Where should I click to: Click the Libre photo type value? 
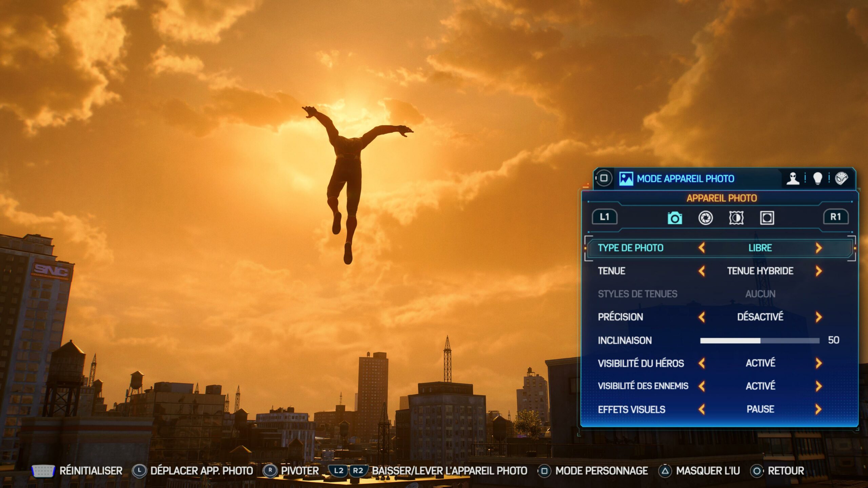760,248
